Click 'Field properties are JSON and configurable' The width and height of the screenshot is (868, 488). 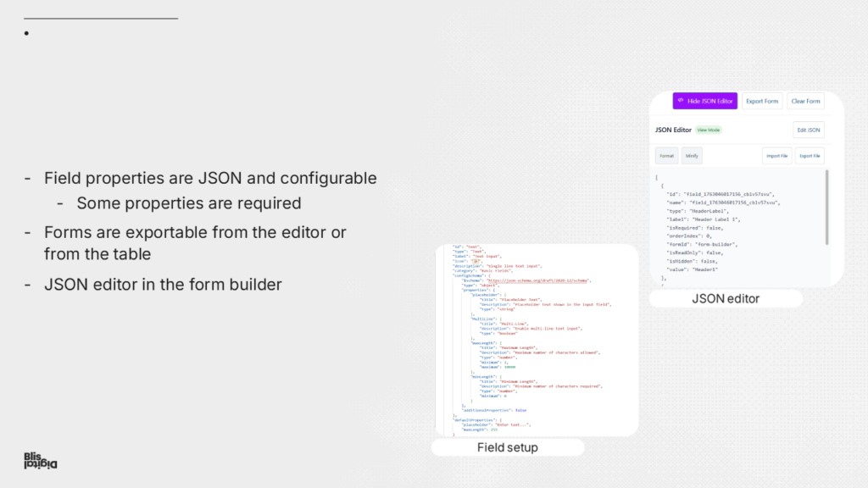210,178
